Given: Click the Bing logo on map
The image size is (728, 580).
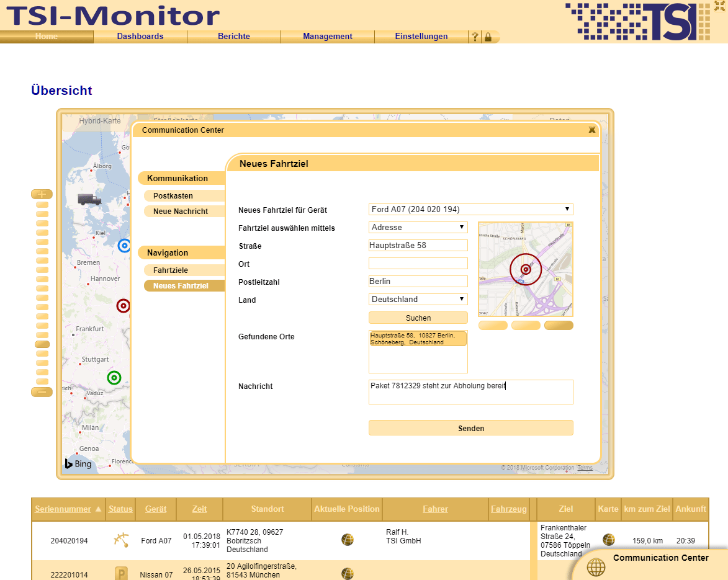Looking at the screenshot, I should pyautogui.click(x=78, y=463).
